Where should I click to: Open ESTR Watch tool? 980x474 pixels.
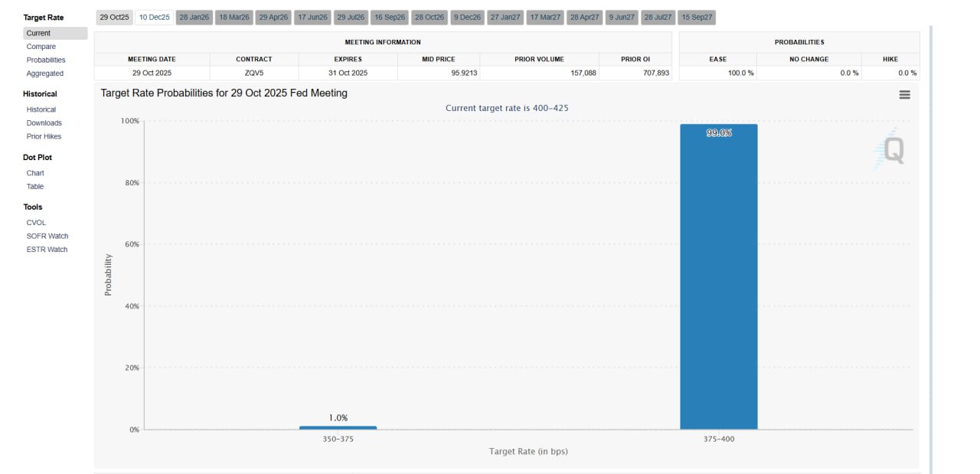pos(47,250)
